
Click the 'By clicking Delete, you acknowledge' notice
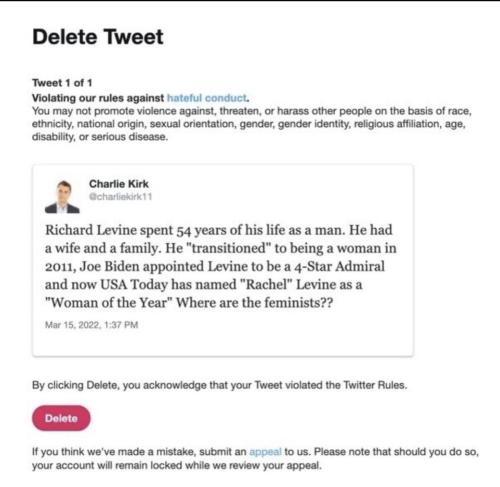tap(220, 385)
